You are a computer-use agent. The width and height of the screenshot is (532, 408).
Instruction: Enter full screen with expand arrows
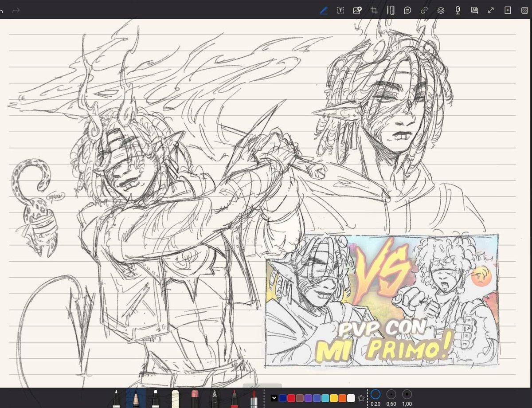[491, 10]
